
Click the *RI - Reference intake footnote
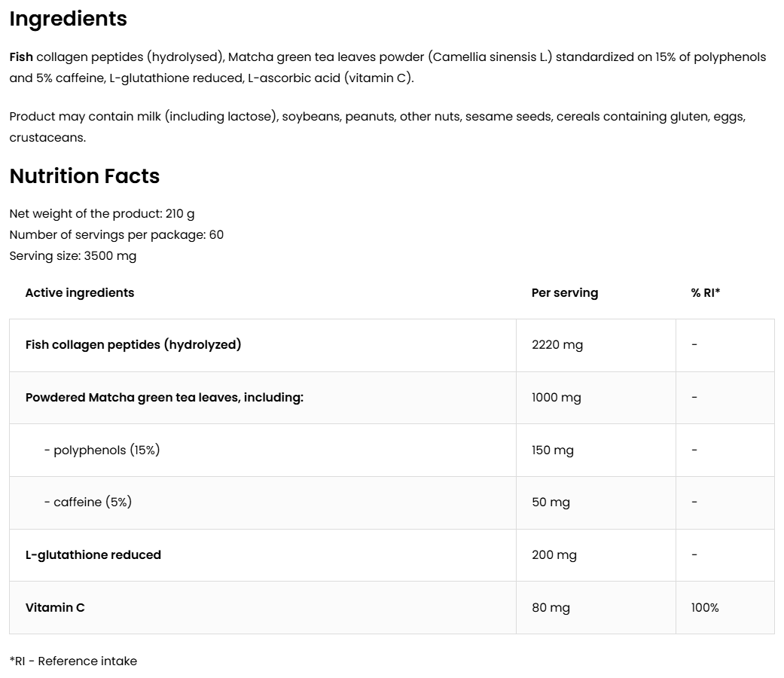click(x=73, y=661)
